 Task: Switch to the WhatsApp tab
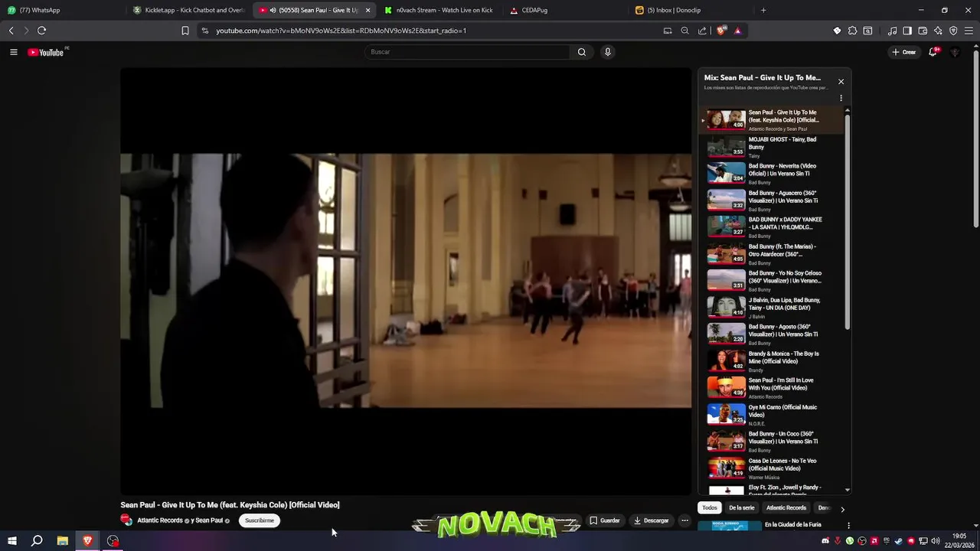click(x=61, y=10)
